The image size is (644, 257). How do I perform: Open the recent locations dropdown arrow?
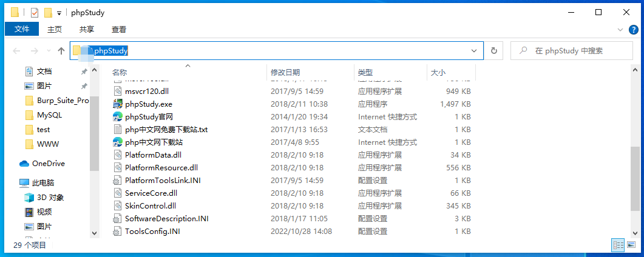(49, 51)
